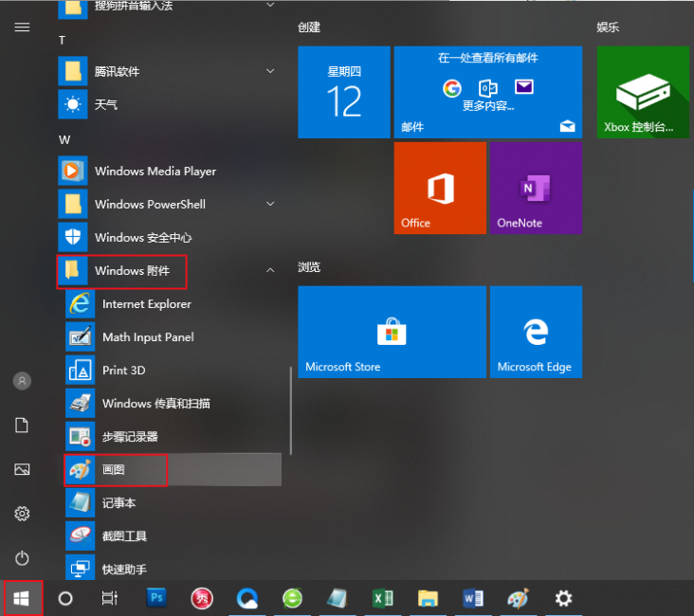
Task: Open the Microsoft Store tile
Action: (392, 332)
